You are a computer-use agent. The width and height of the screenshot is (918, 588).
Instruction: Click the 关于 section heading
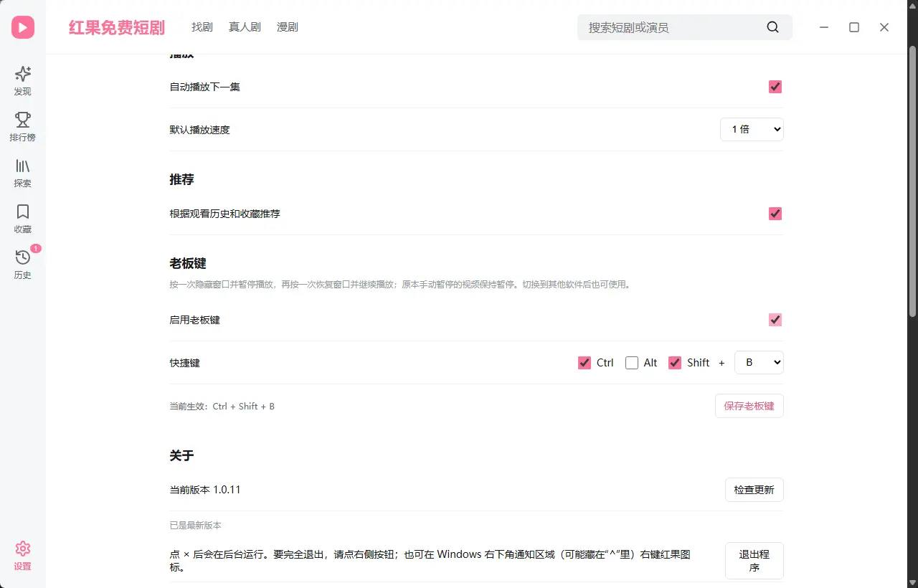[x=182, y=455]
